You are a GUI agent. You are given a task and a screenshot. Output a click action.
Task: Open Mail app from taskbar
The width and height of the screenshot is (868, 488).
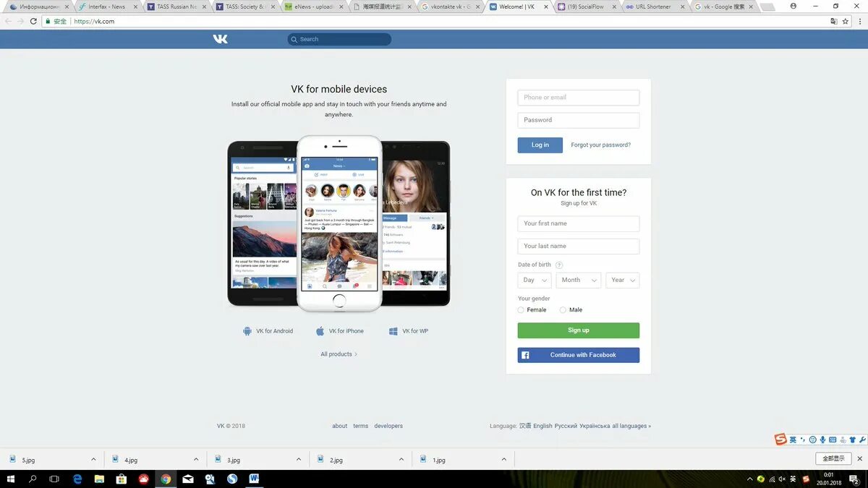click(x=188, y=479)
